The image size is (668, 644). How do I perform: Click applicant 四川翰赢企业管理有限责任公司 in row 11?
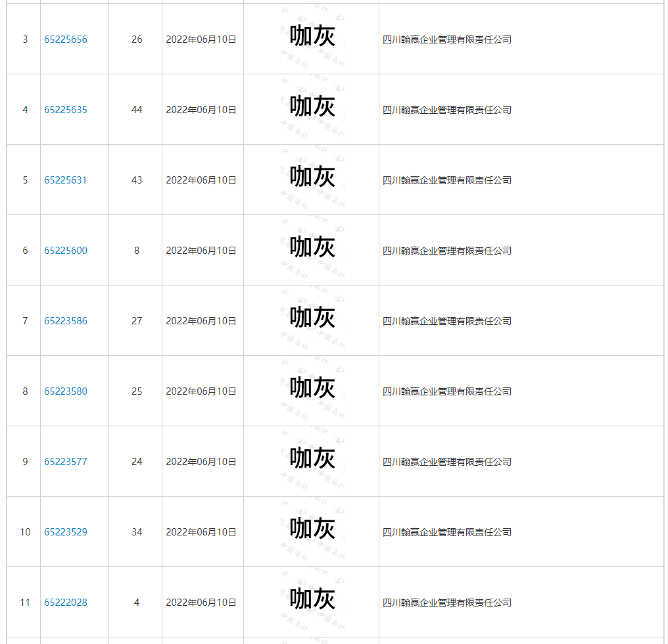[447, 602]
